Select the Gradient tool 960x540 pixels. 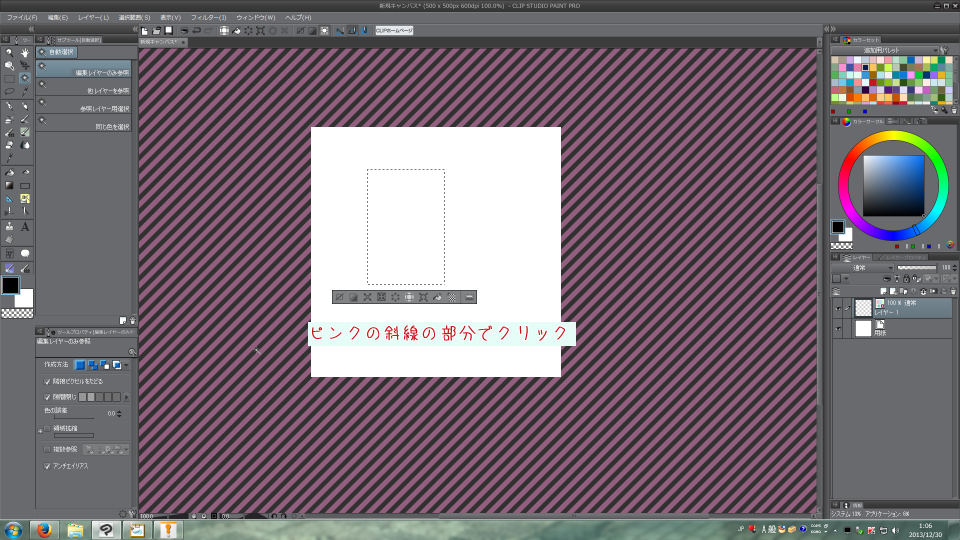pyautogui.click(x=9, y=186)
